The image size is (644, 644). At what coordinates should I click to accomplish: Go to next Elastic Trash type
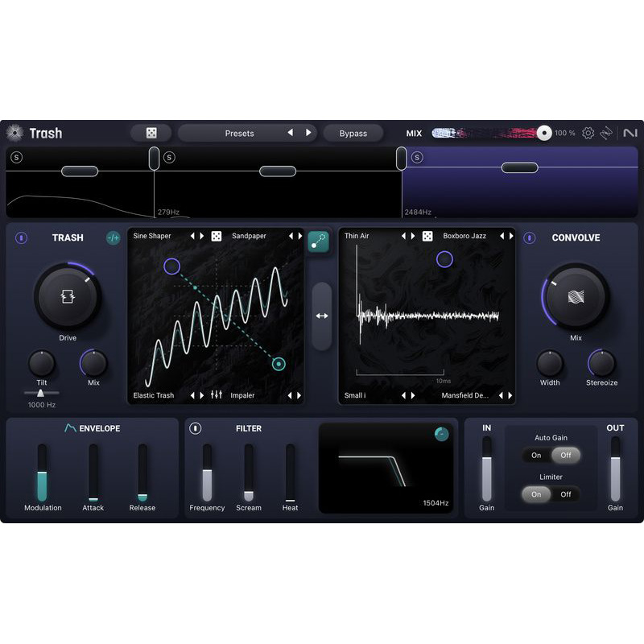202,395
